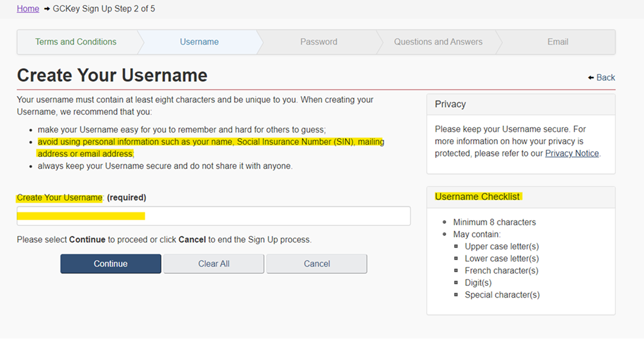Select the Username step tab
Viewport: 644px width, 339px height.
(199, 42)
